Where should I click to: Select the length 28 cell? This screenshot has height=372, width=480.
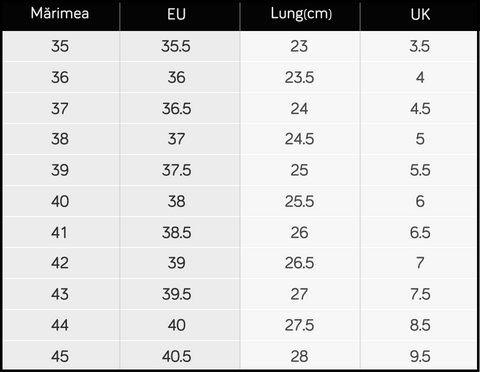(x=299, y=356)
